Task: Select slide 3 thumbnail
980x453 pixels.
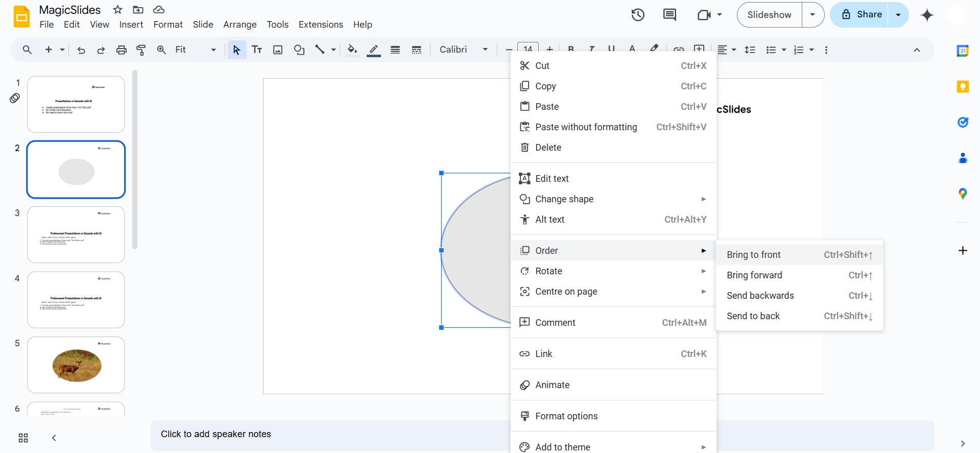Action: tap(76, 234)
